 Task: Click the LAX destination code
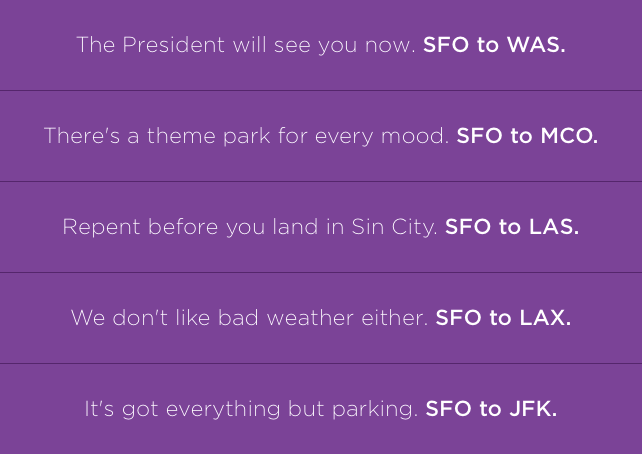[x=545, y=318]
